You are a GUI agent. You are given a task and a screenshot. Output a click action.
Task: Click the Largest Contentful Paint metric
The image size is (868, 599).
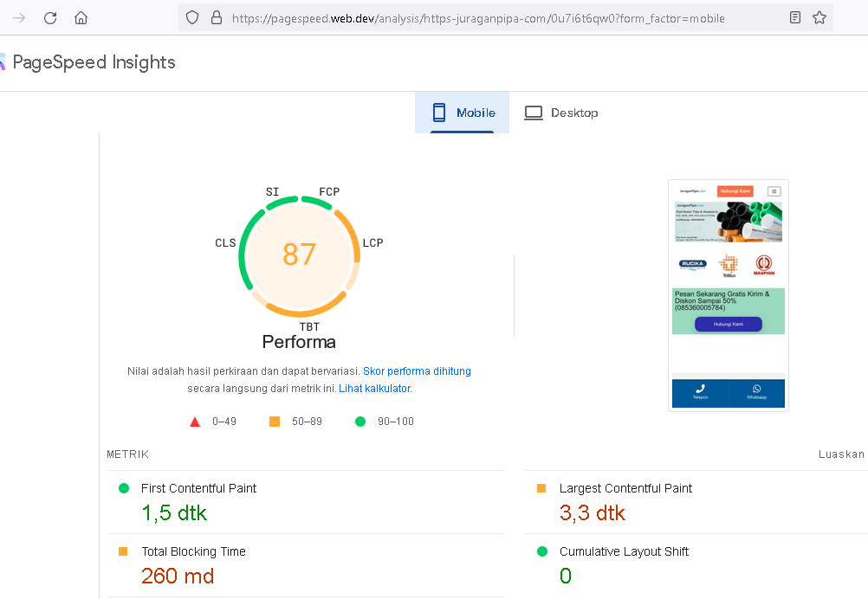pyautogui.click(x=625, y=488)
